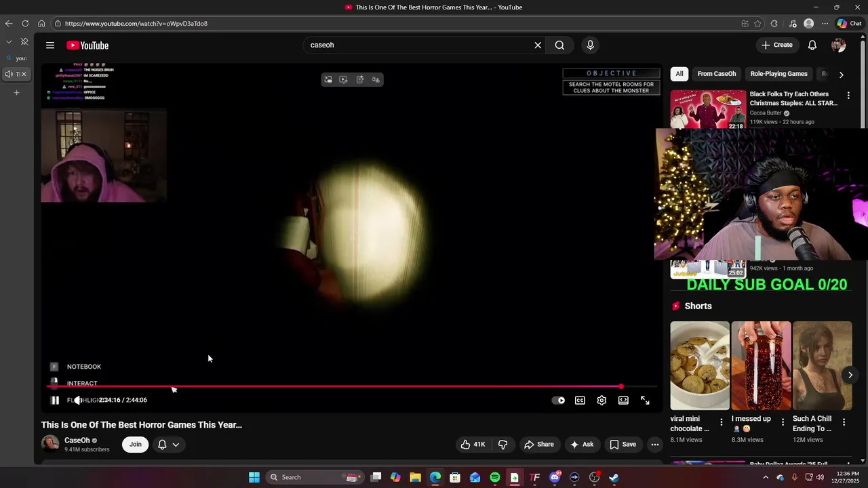868x488 pixels.
Task: Like the video with 41K likes
Action: tap(473, 445)
